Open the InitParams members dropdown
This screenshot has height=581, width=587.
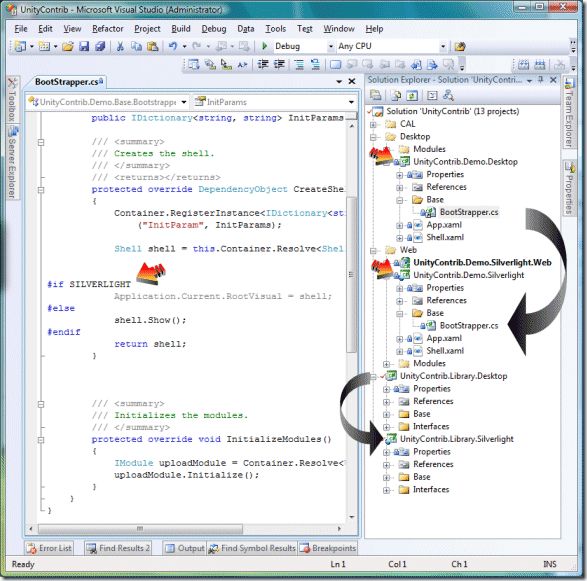351,102
